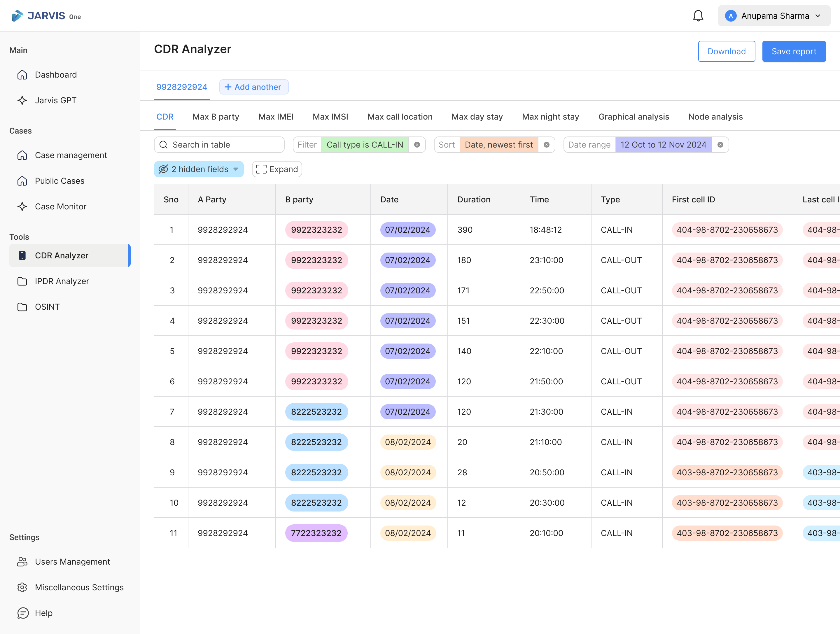The image size is (840, 634).
Task: Click time 18:48:12 in row 1
Action: (546, 230)
